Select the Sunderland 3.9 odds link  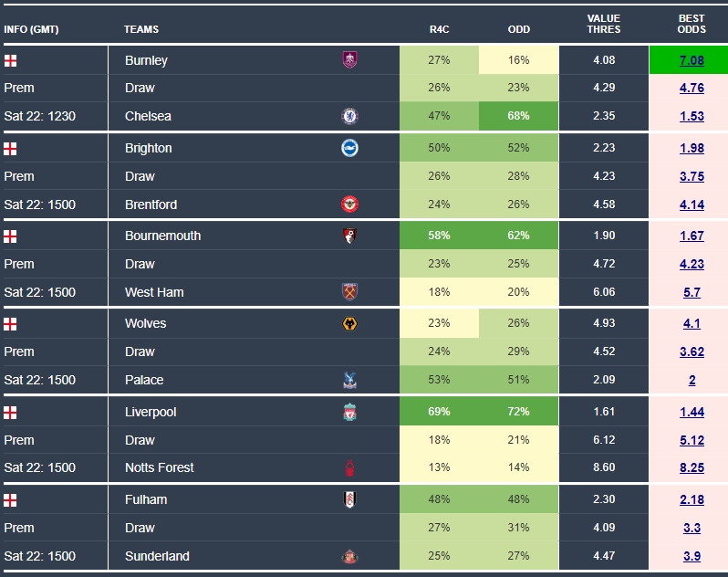(x=692, y=556)
